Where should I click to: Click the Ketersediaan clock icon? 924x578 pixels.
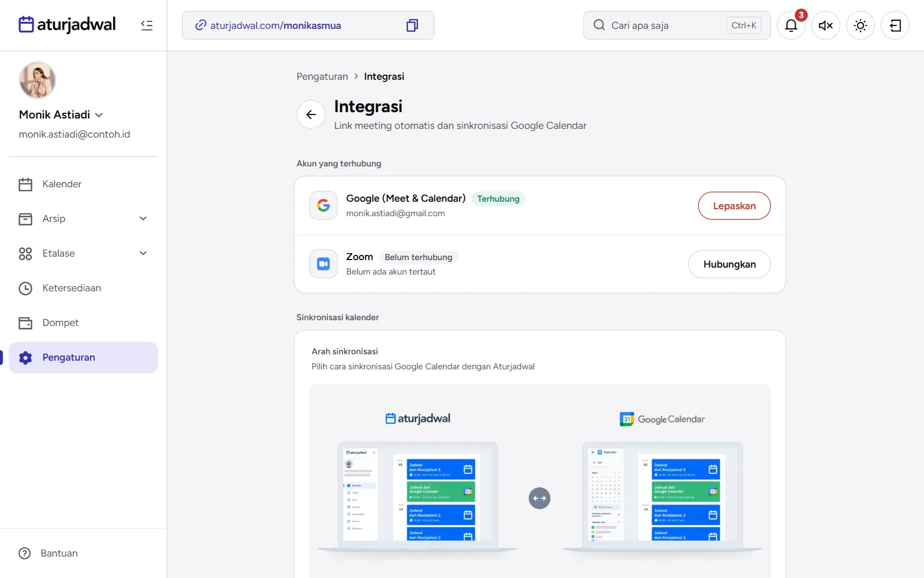pos(25,288)
